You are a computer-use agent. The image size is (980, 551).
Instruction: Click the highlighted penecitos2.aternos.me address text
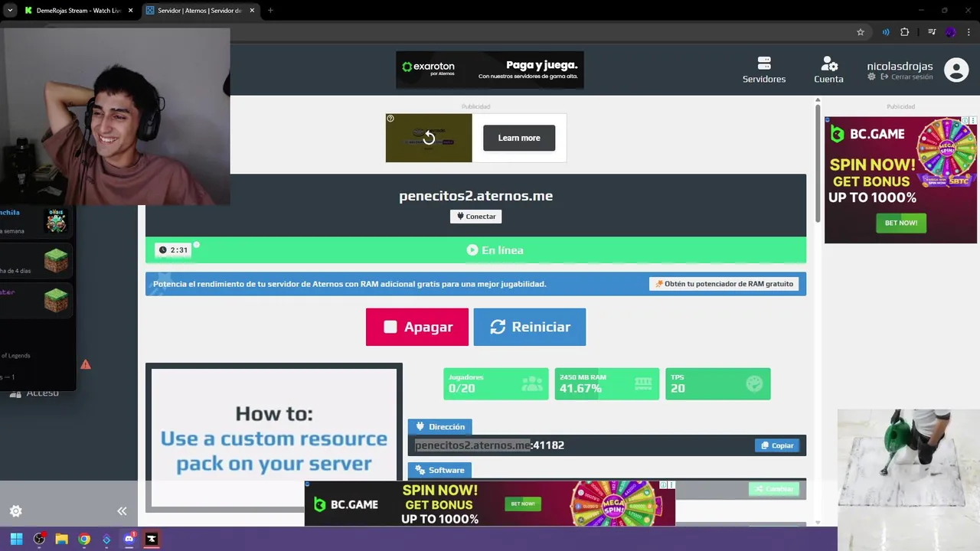[x=472, y=445]
